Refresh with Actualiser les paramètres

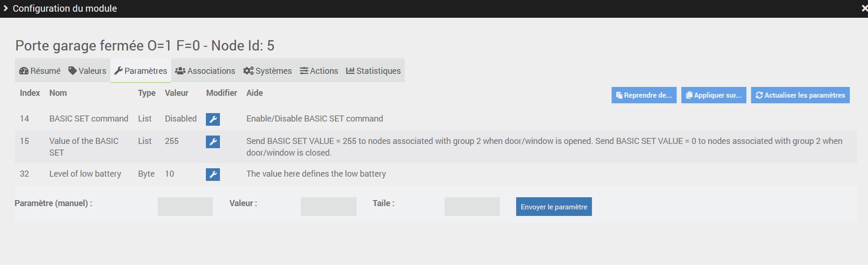pyautogui.click(x=800, y=95)
